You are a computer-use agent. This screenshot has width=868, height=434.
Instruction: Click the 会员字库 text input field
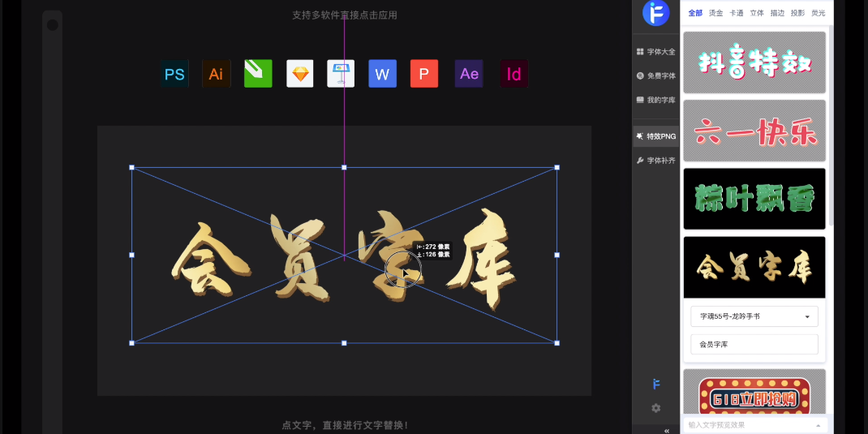coord(754,344)
